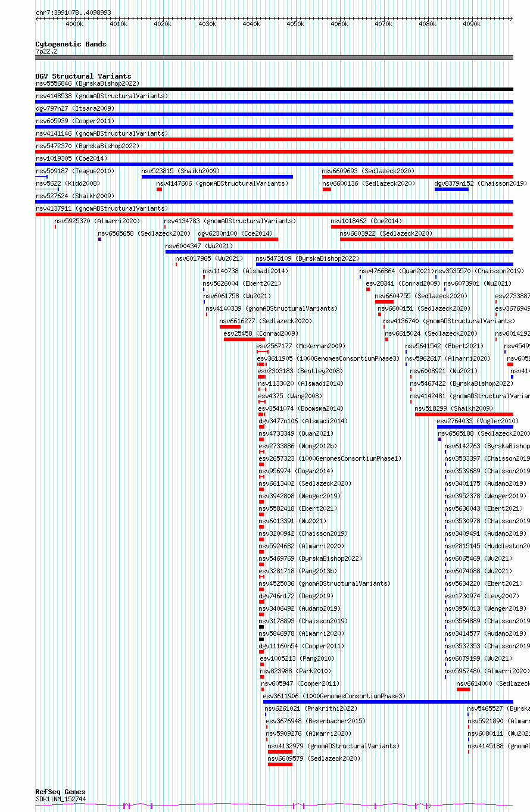Select nsv823988 (Park2010) variant
This screenshot has height=812, width=530.
pyautogui.click(x=296, y=672)
